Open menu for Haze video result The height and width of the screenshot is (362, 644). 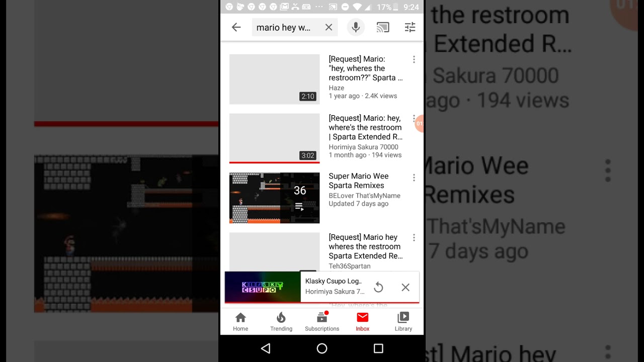[x=414, y=59]
